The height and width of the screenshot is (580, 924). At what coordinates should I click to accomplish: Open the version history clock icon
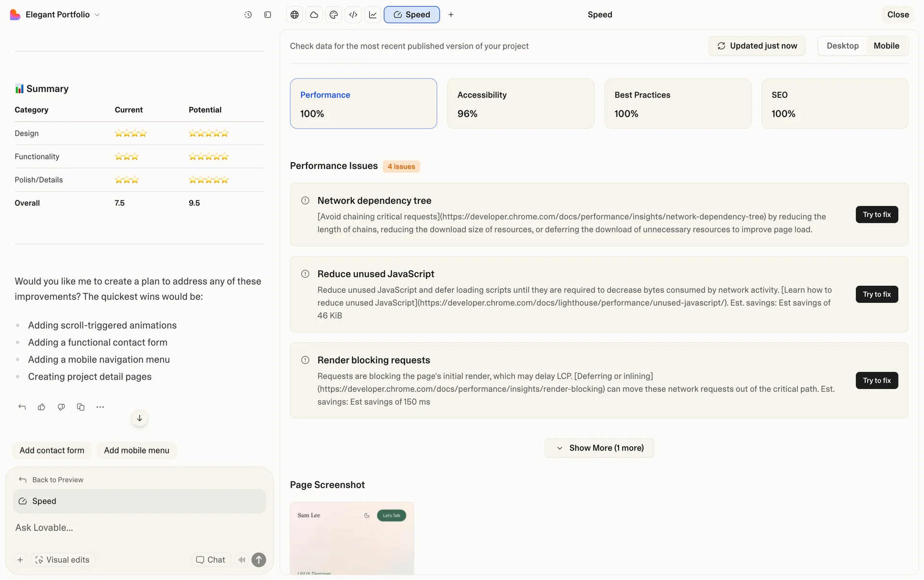click(248, 15)
